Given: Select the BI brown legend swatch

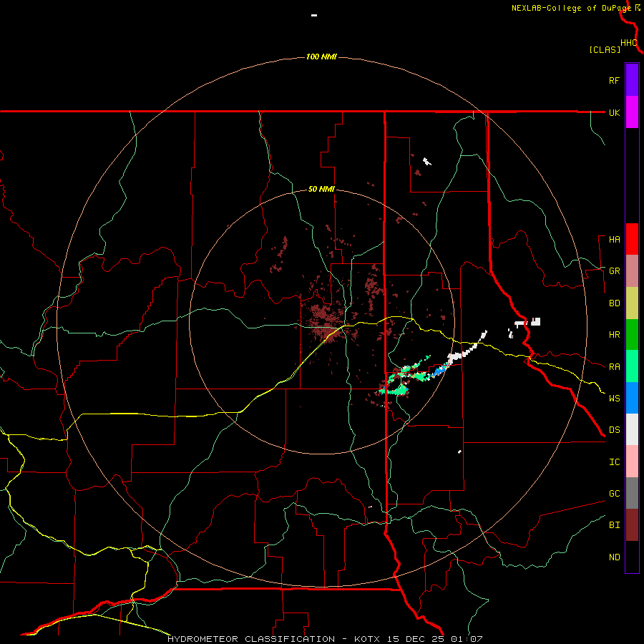Looking at the screenshot, I should (x=632, y=525).
